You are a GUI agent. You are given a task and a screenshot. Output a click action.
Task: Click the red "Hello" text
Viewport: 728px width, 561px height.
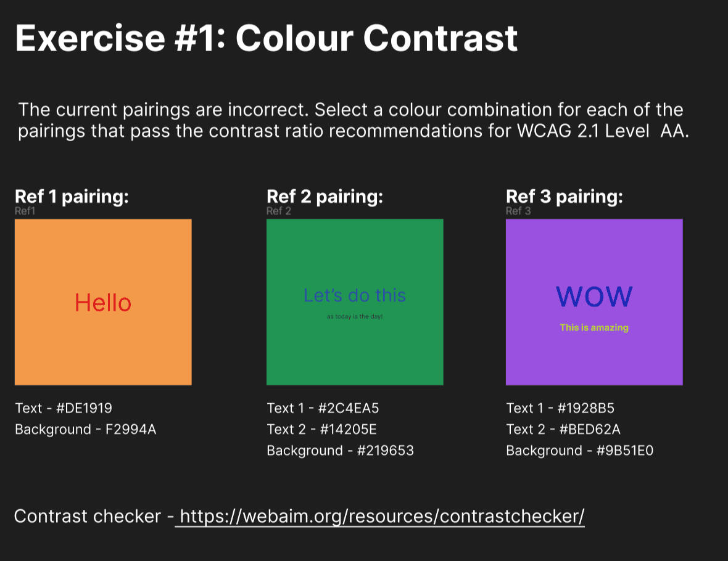click(x=103, y=303)
